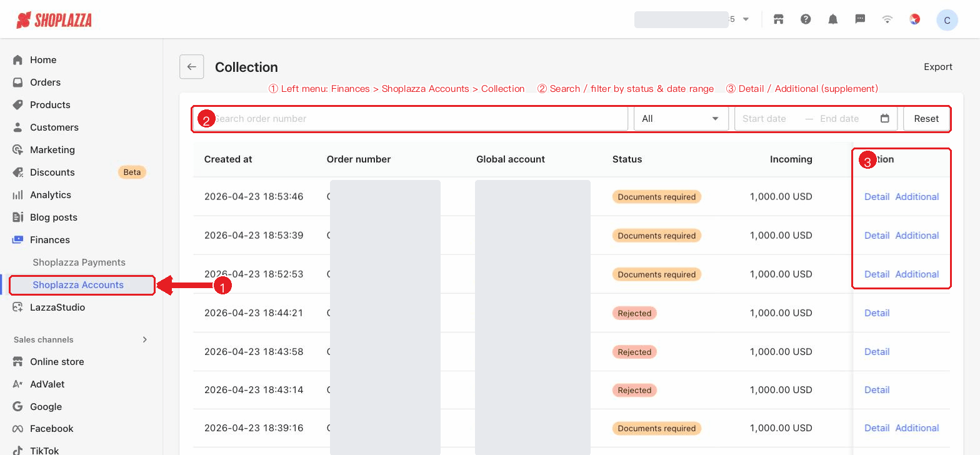This screenshot has width=980, height=455.
Task: Click the Blog posts icon
Action: [18, 217]
